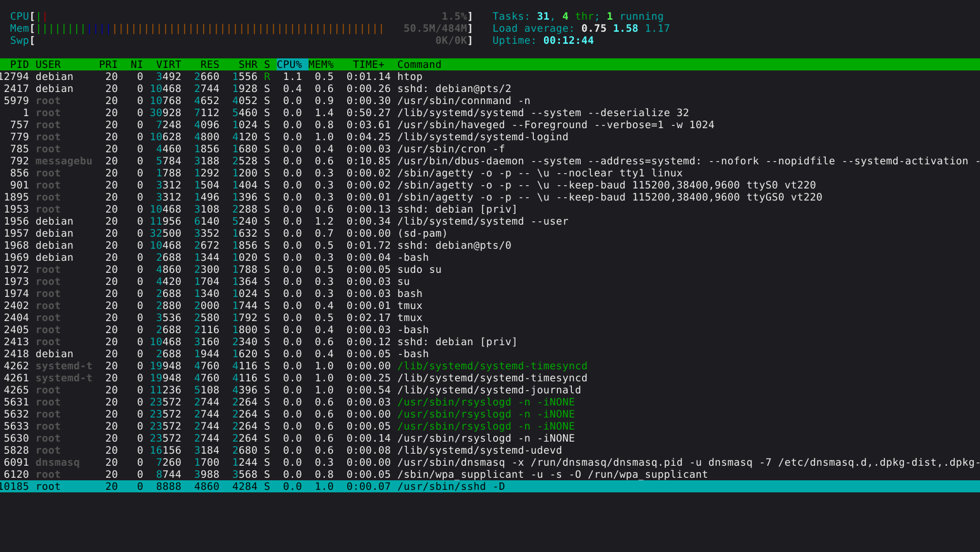Click the CPU% column header
The image size is (980, 552).
point(289,65)
